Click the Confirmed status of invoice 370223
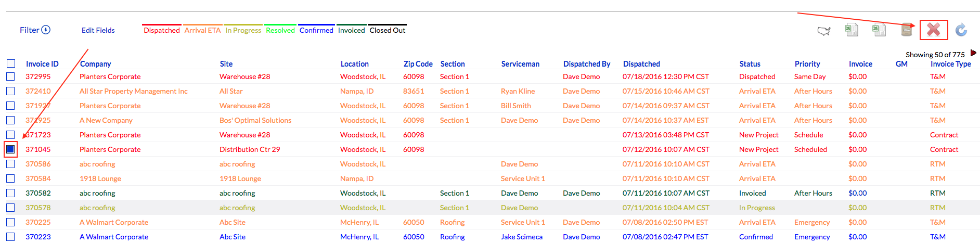This screenshot has height=243, width=980. click(756, 237)
